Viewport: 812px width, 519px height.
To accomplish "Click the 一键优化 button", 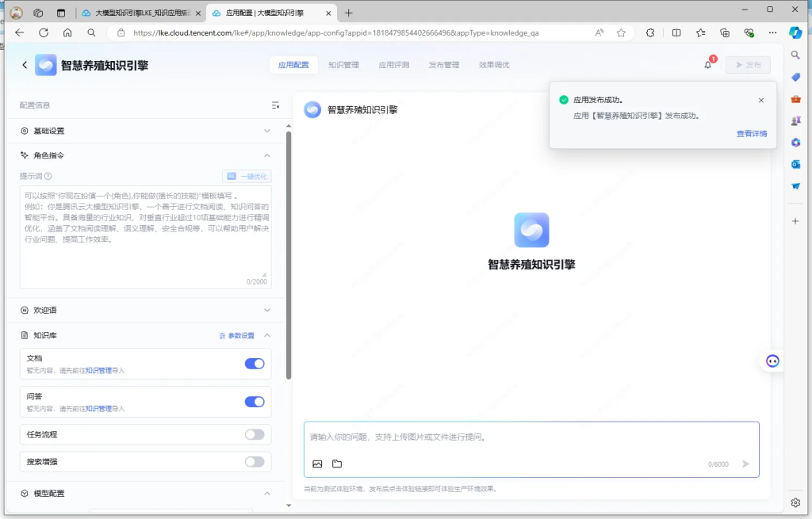I will [247, 177].
